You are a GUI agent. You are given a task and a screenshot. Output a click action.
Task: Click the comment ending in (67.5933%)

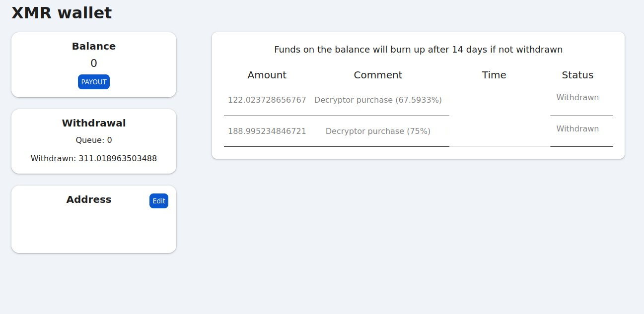(378, 100)
